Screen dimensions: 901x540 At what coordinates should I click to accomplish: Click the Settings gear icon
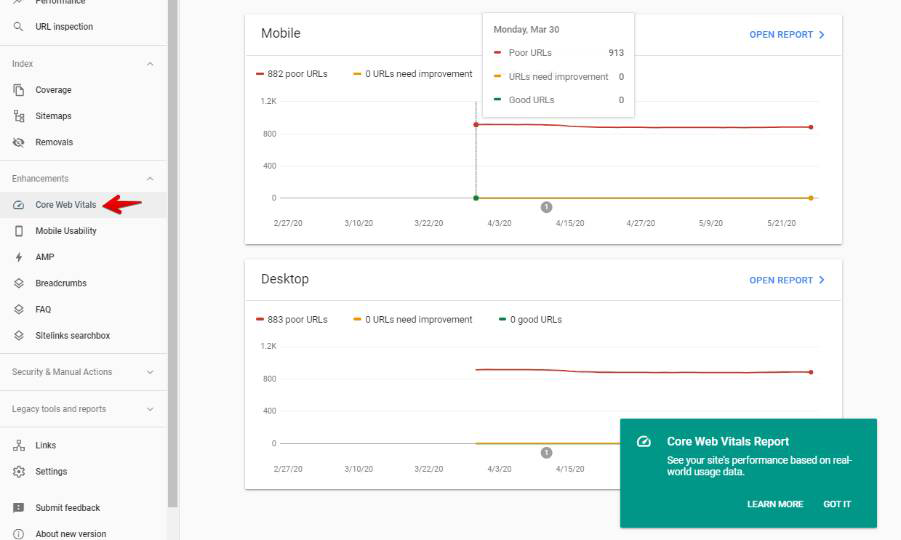click(x=18, y=471)
